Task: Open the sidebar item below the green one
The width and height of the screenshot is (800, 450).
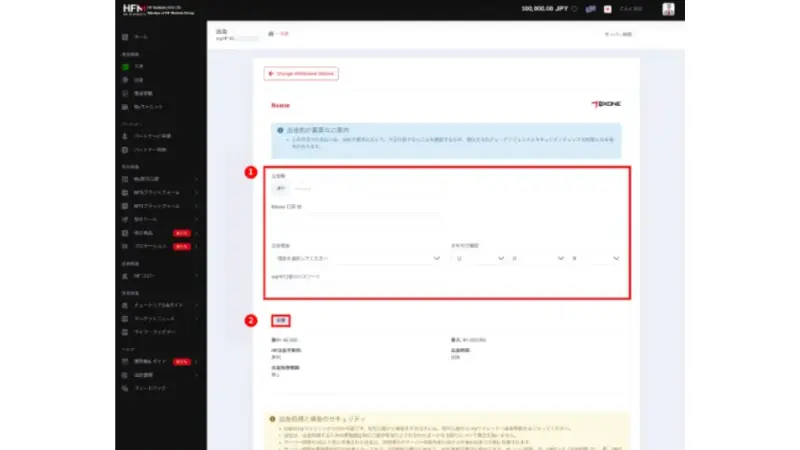Action: 139,79
